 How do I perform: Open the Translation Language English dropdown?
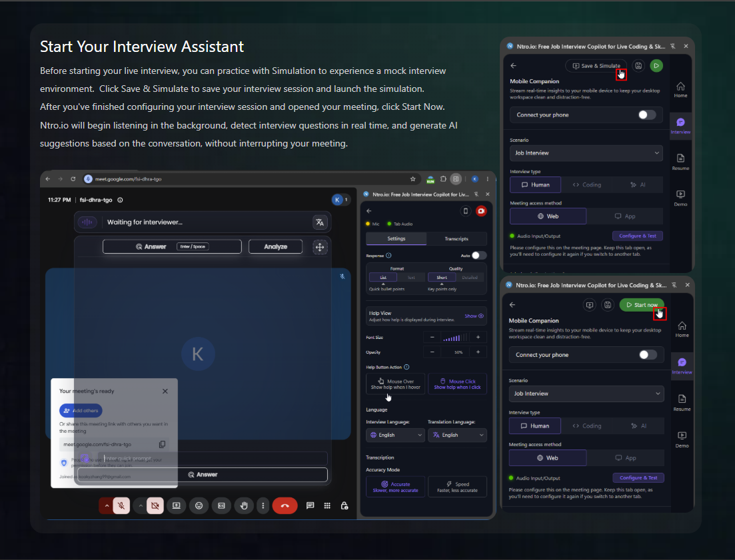click(x=457, y=435)
